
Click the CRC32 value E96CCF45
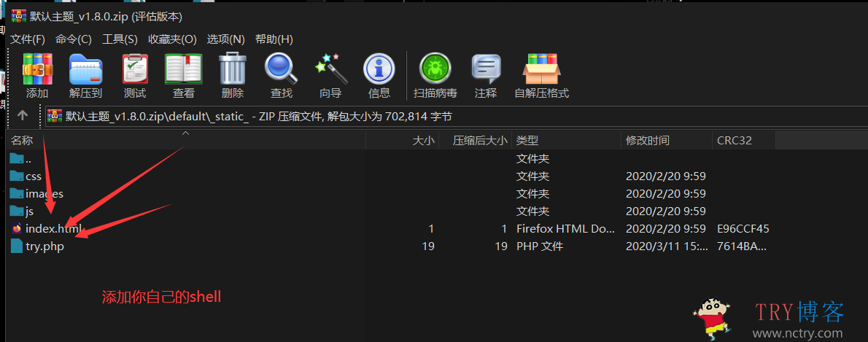[743, 228]
